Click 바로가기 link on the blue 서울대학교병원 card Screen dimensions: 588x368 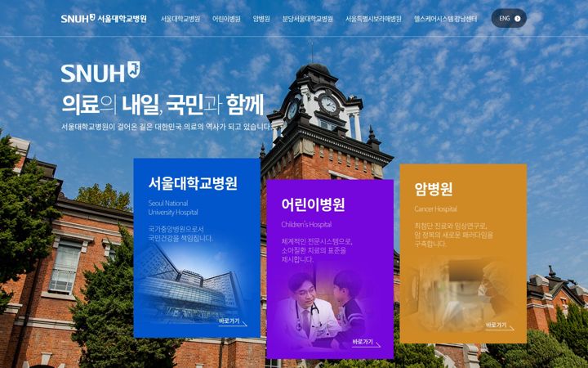(233, 322)
